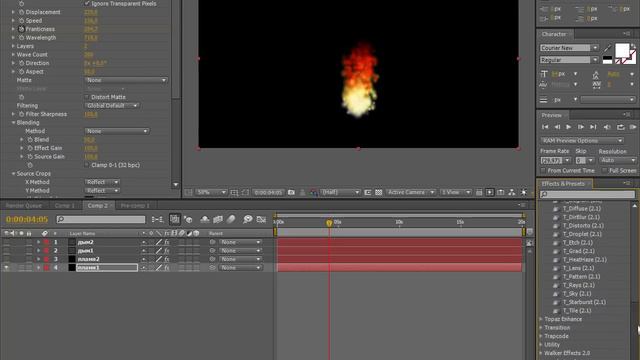The height and width of the screenshot is (360, 640).
Task: Step to next frame in Preview panel
Action: 581,127
